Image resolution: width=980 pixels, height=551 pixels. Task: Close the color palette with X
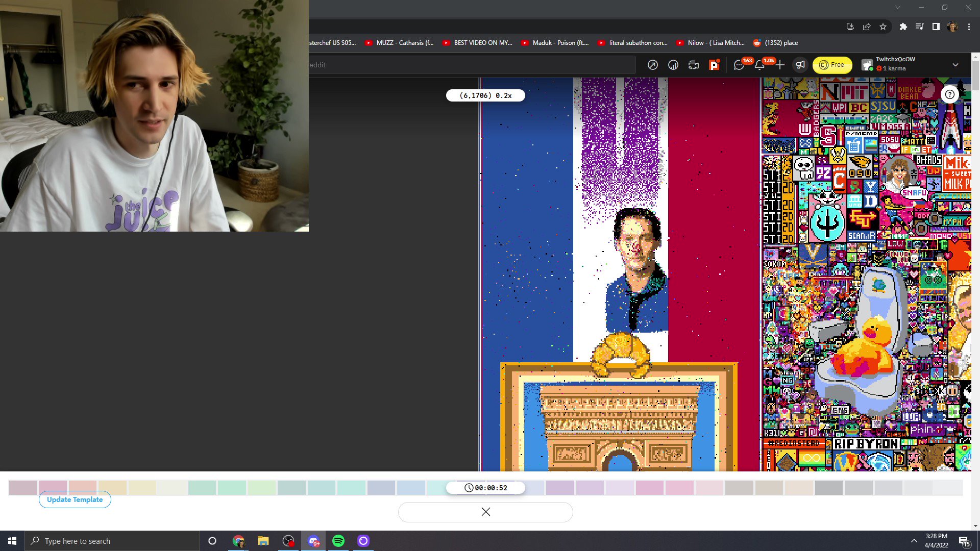point(485,512)
